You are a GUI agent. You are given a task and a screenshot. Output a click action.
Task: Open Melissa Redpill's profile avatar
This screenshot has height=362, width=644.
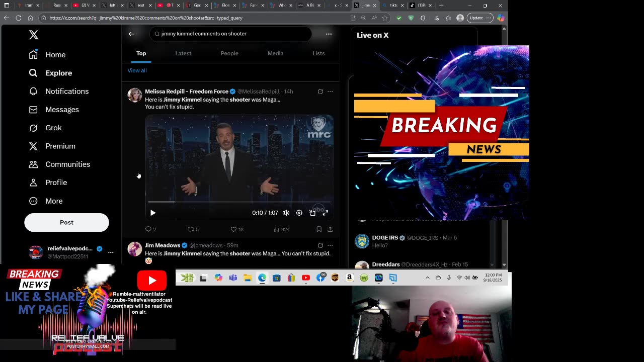pyautogui.click(x=134, y=95)
